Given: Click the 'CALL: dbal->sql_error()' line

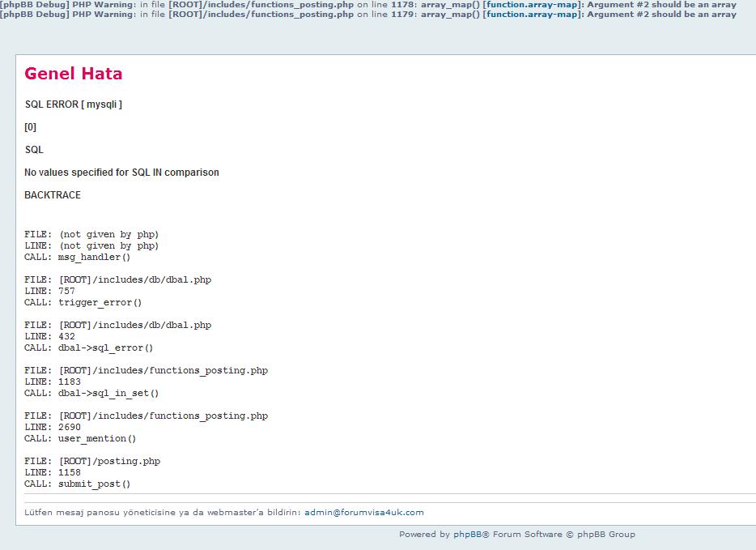Looking at the screenshot, I should click(x=89, y=347).
